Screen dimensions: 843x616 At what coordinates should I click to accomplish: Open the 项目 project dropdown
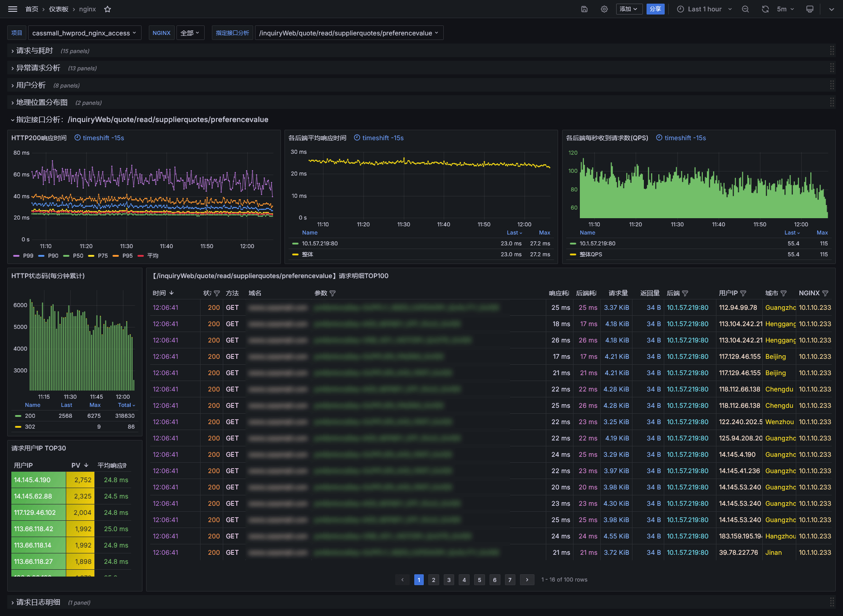[84, 33]
